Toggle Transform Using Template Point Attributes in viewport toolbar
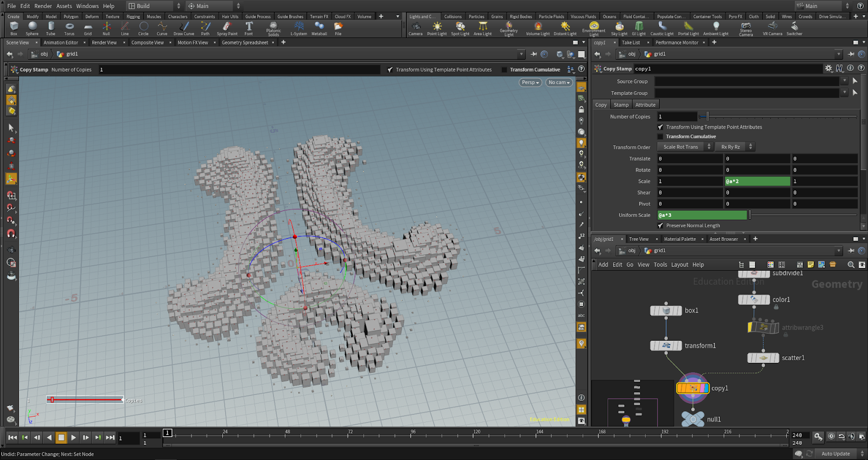 [390, 69]
